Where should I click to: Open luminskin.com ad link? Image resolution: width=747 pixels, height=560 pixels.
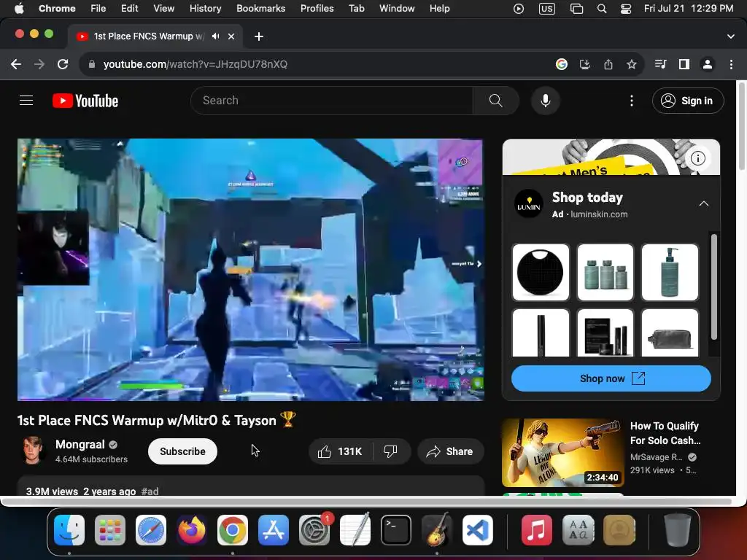click(x=599, y=214)
